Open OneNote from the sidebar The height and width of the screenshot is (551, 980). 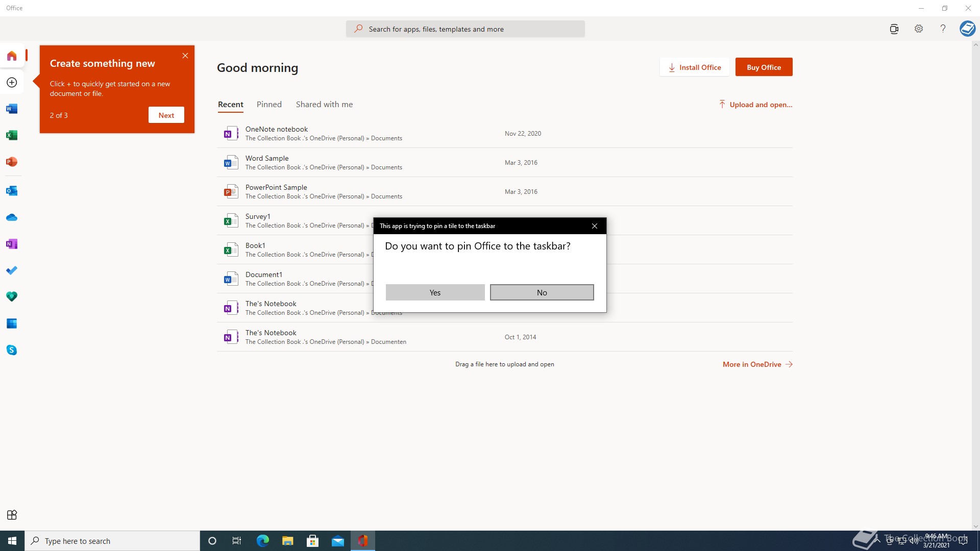[x=12, y=244]
